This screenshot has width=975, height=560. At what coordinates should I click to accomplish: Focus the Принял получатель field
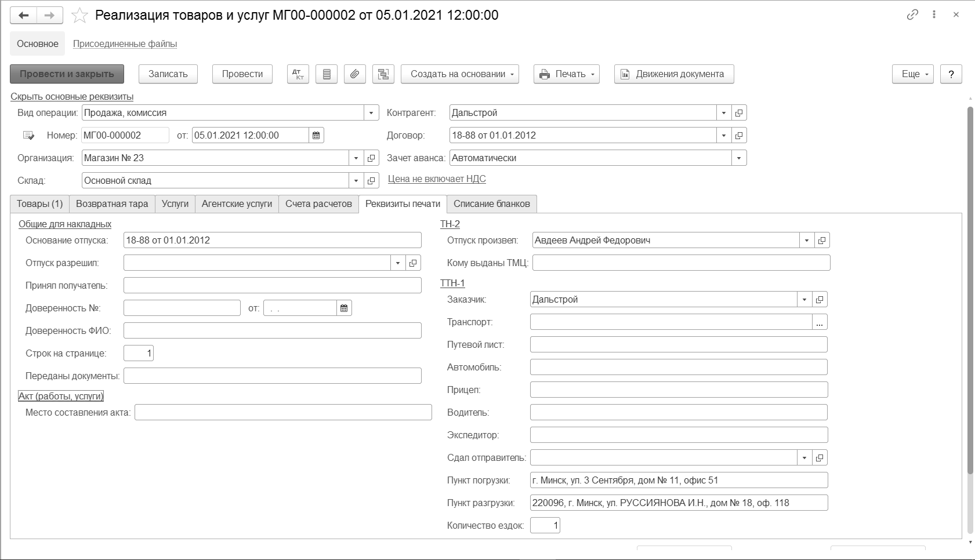point(273,285)
